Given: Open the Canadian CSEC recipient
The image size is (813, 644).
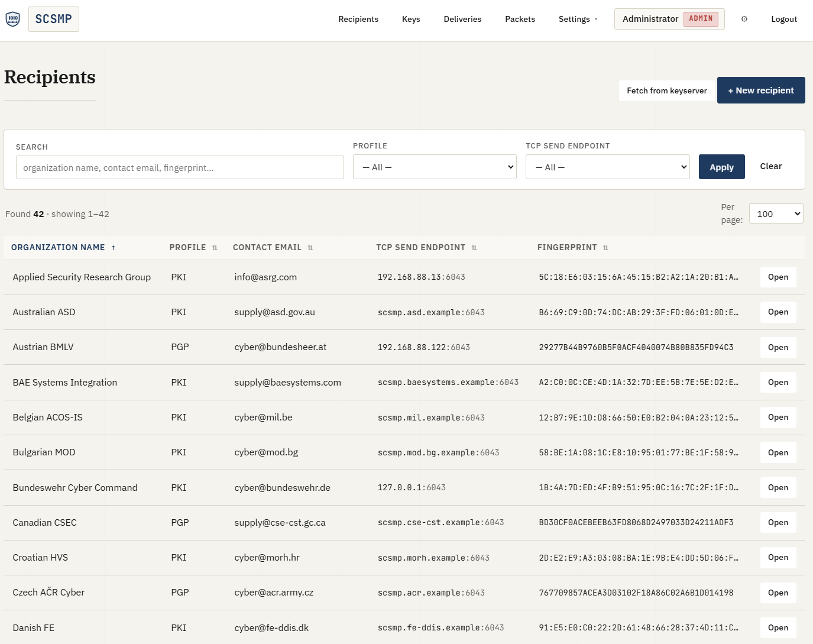Looking at the screenshot, I should (778, 522).
